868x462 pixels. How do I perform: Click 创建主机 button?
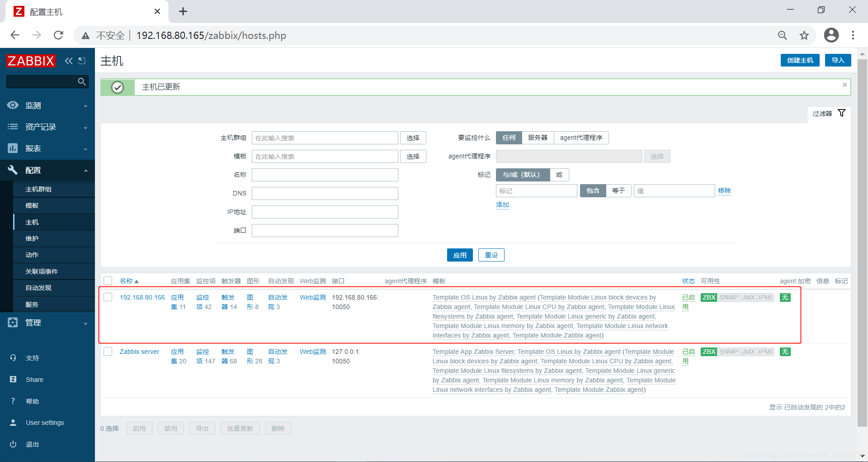(800, 60)
